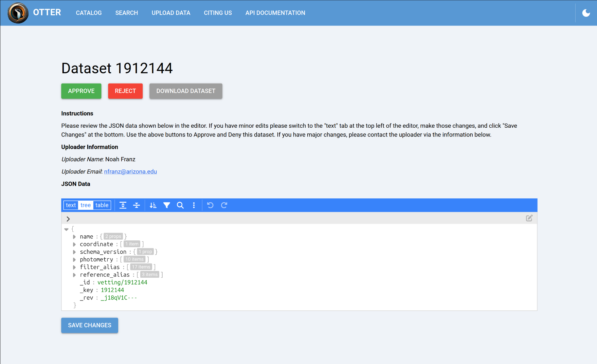The height and width of the screenshot is (364, 597).
Task: Expand the photometry array node
Action: (74, 259)
